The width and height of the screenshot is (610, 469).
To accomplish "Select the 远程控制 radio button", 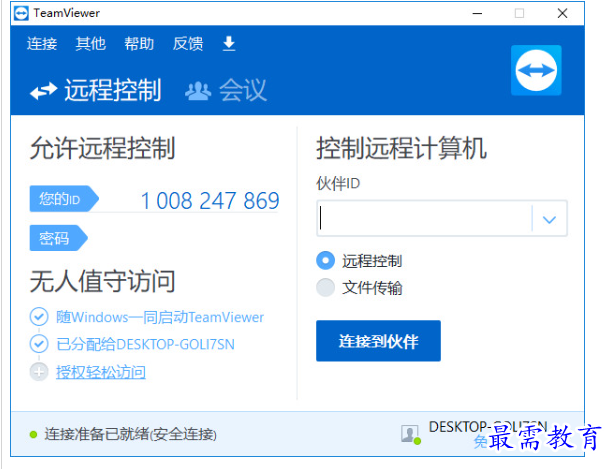I will (326, 260).
